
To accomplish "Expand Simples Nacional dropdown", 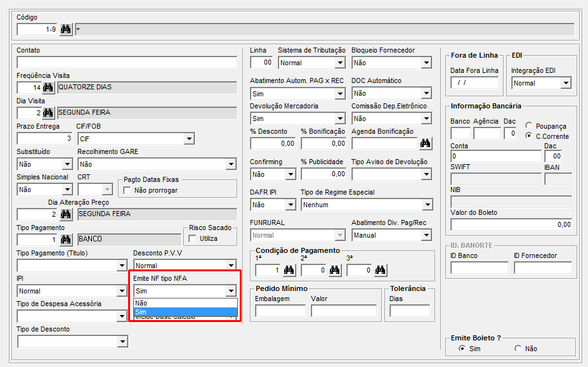I will coord(67,190).
